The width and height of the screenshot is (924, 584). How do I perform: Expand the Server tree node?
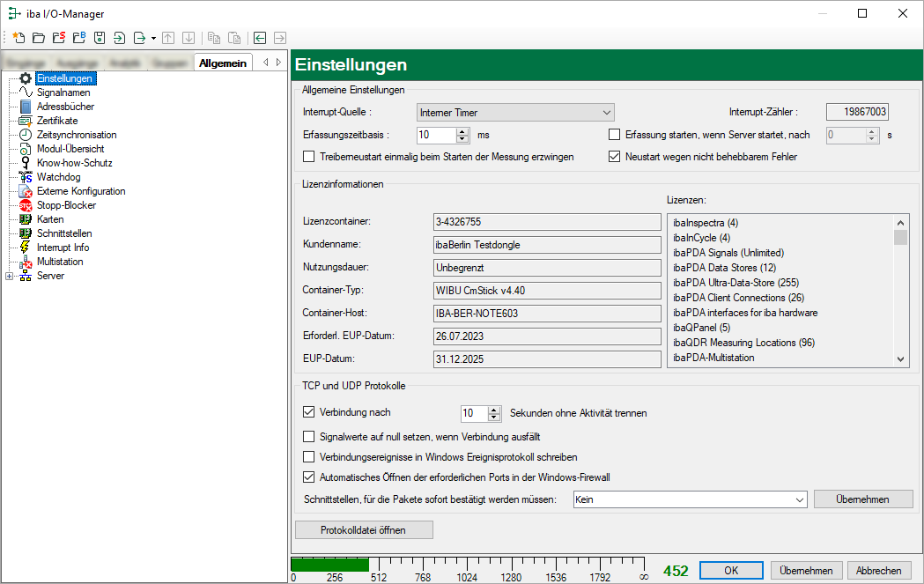pyautogui.click(x=10, y=276)
